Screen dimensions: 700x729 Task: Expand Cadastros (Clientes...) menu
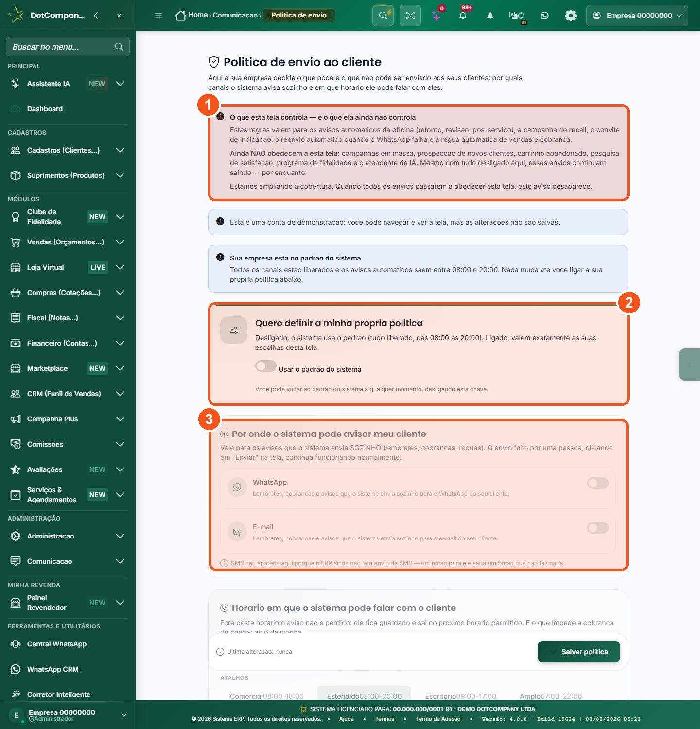click(x=120, y=150)
